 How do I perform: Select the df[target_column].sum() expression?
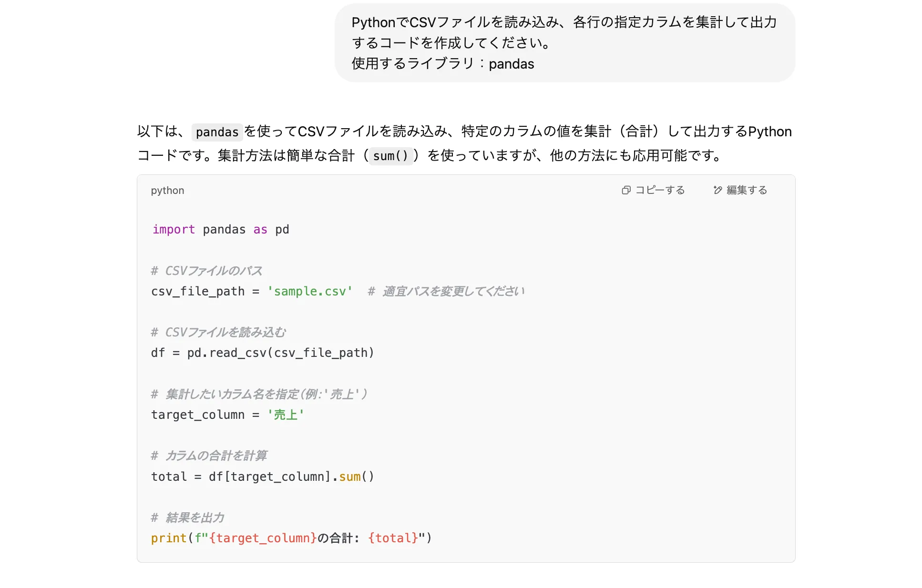(293, 476)
